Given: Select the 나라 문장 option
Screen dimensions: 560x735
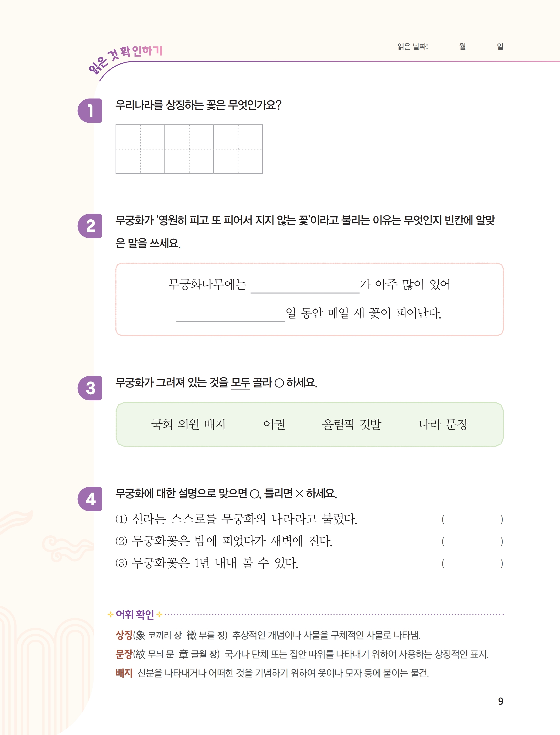Looking at the screenshot, I should [444, 424].
